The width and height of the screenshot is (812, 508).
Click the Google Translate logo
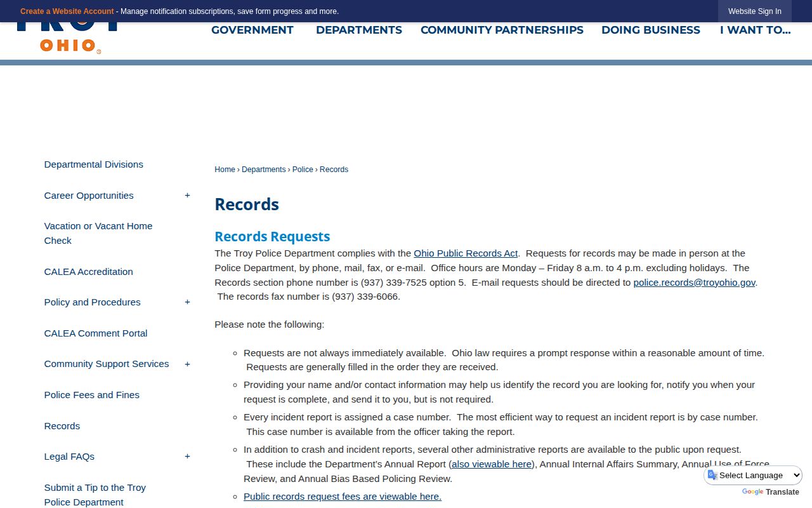pos(752,492)
